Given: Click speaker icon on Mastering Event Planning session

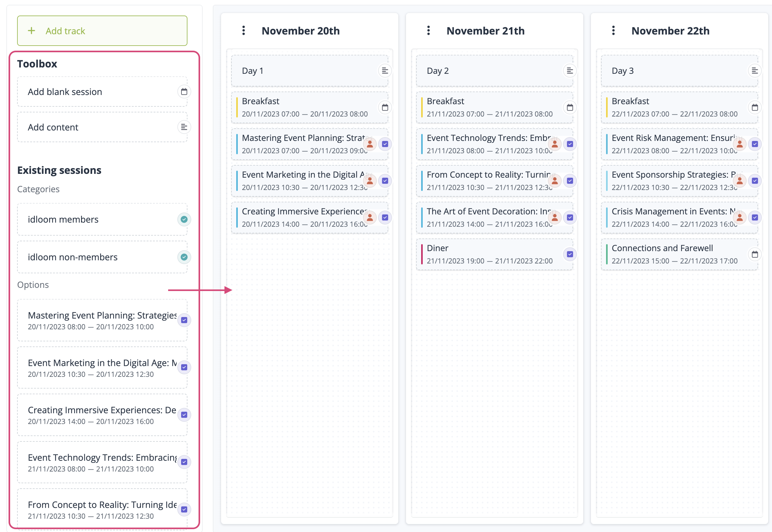Looking at the screenshot, I should tap(370, 144).
